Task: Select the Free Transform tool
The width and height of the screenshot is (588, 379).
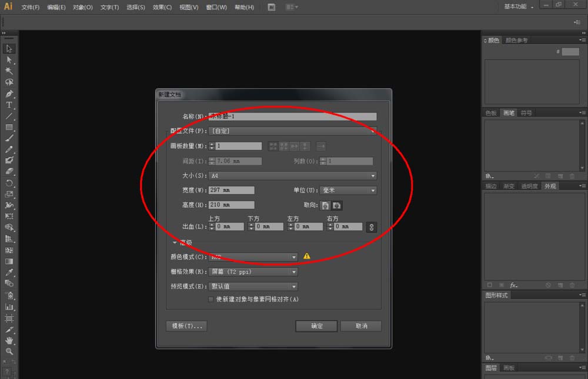Action: 9,216
